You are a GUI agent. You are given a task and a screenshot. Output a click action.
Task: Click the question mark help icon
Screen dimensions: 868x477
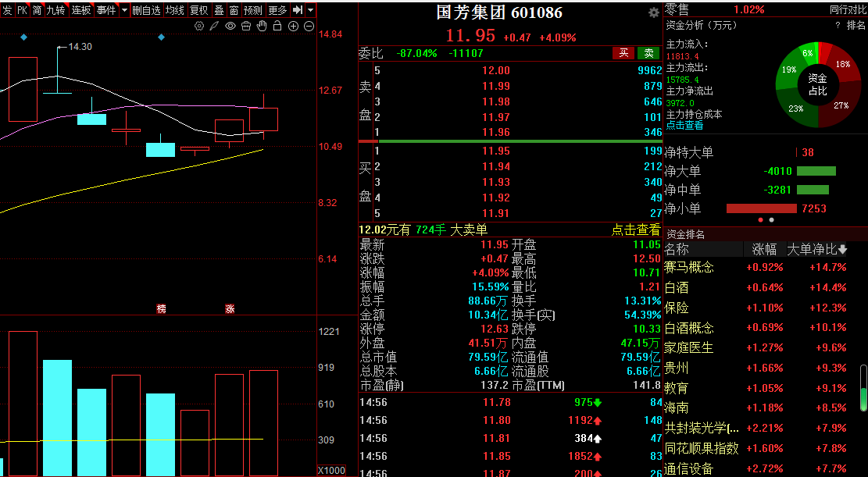(838, 25)
